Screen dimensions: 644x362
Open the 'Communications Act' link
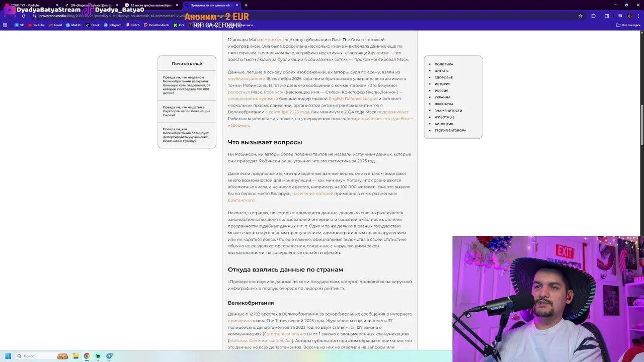click(285, 334)
